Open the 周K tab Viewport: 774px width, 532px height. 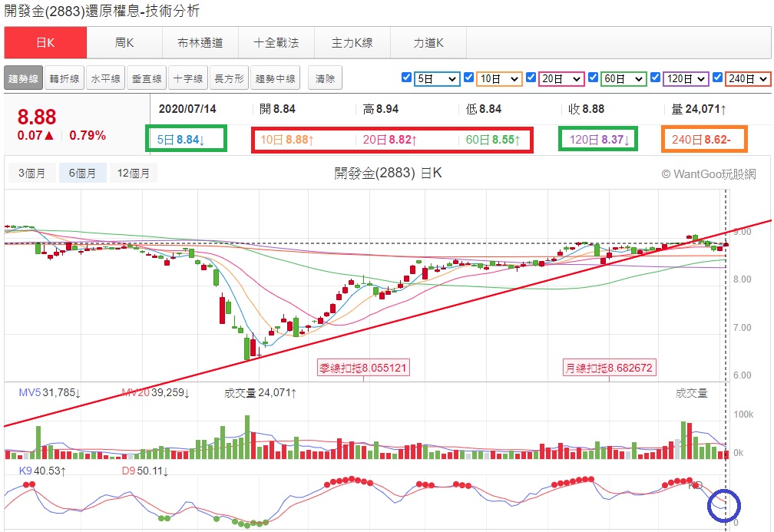[x=124, y=43]
